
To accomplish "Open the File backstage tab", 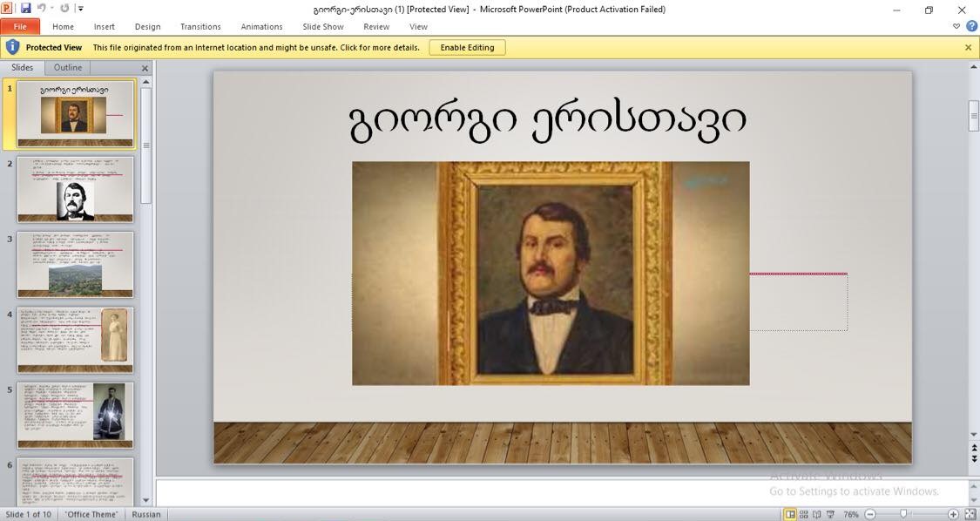I will [20, 27].
